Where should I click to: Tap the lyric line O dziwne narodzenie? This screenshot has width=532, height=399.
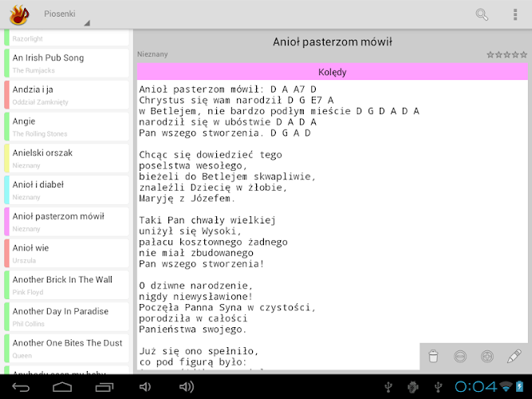195,286
